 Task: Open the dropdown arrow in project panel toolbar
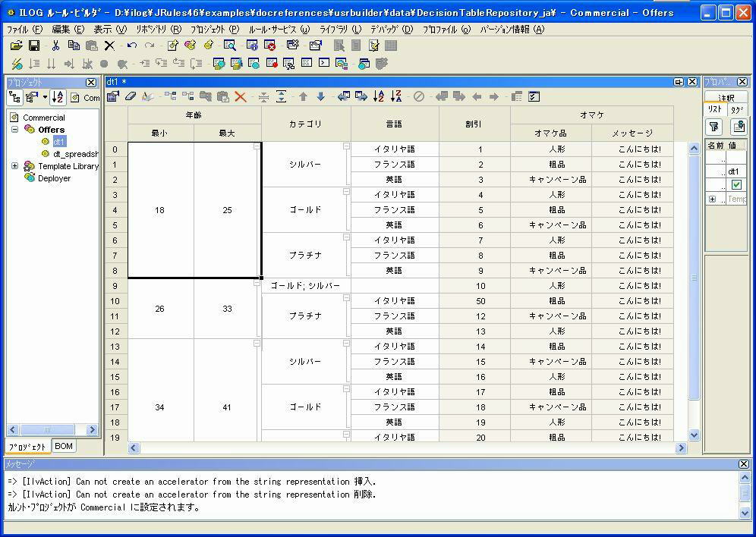pos(45,97)
